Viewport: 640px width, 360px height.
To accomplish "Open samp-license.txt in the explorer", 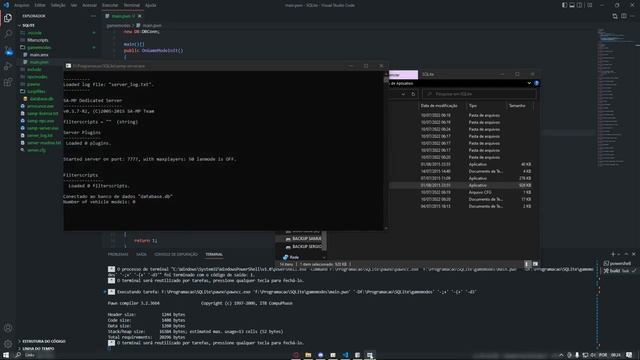I will [x=42, y=113].
